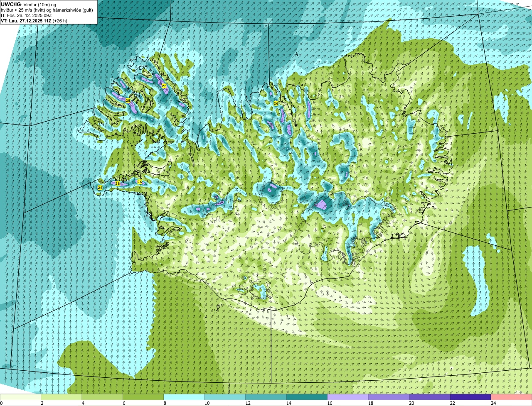Screen dimensions: 532x406
Task: Click the legend tick label "2"
Action: tap(42, 403)
